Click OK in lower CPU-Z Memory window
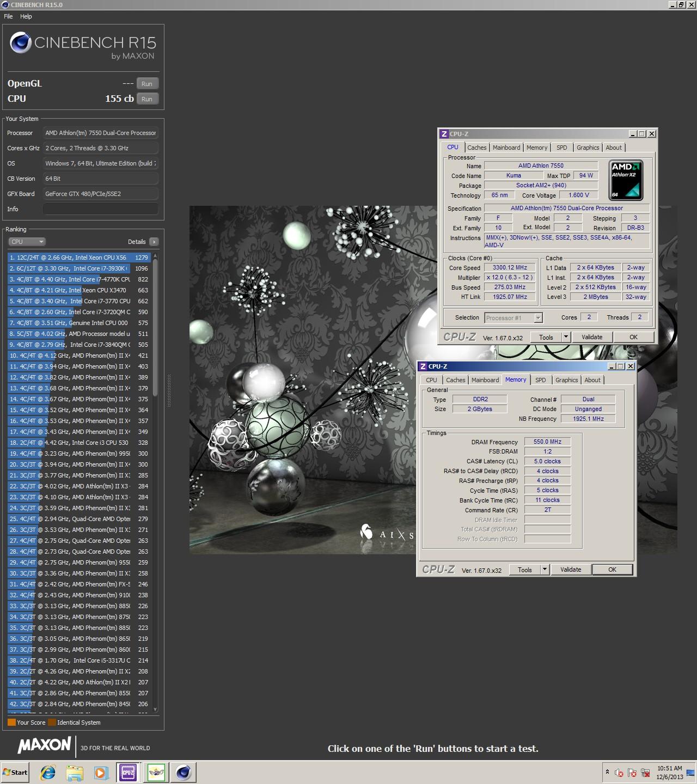Image resolution: width=697 pixels, height=784 pixels. [x=612, y=570]
